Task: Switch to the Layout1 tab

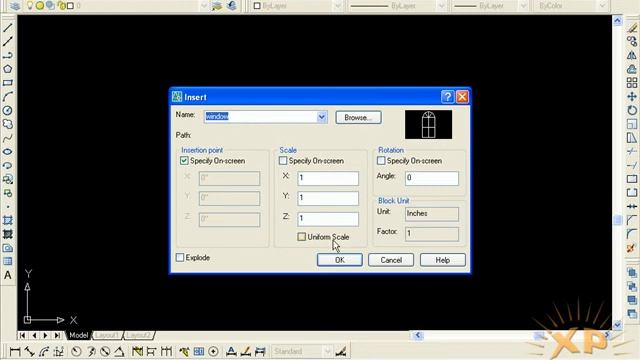Action: 107,335
